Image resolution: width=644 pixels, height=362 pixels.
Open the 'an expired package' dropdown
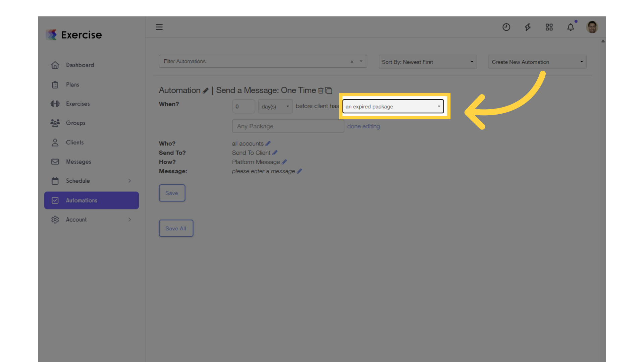(393, 107)
